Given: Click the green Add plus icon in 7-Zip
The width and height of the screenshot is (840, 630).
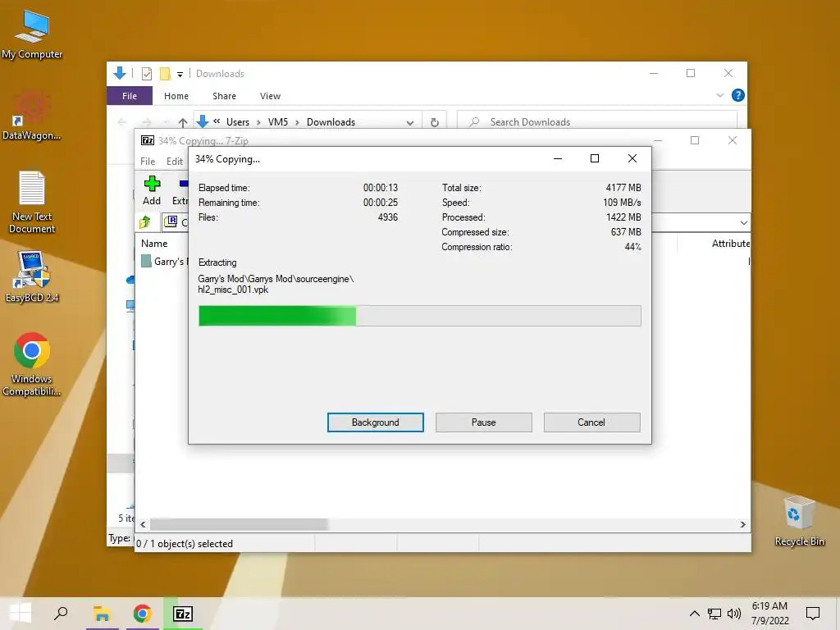Looking at the screenshot, I should tap(152, 184).
